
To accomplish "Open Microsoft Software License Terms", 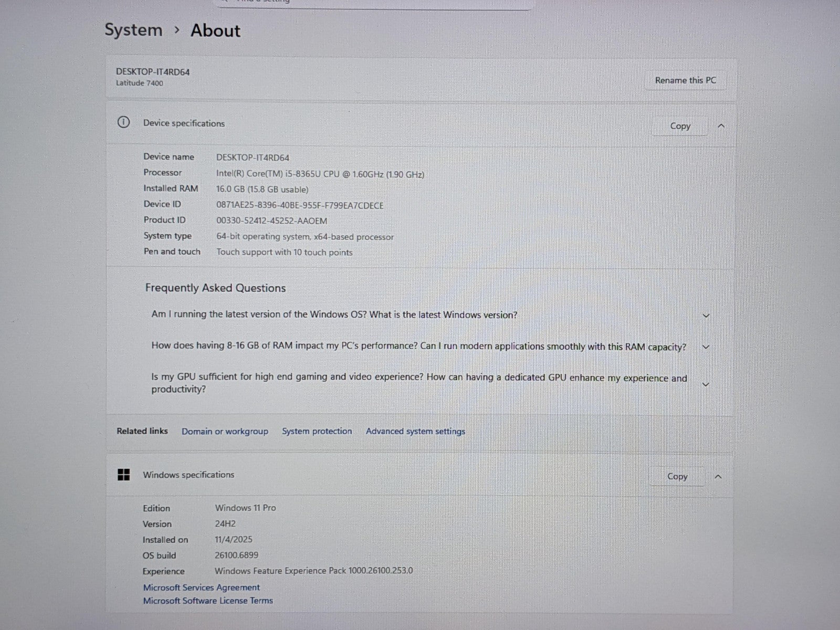I will [208, 601].
